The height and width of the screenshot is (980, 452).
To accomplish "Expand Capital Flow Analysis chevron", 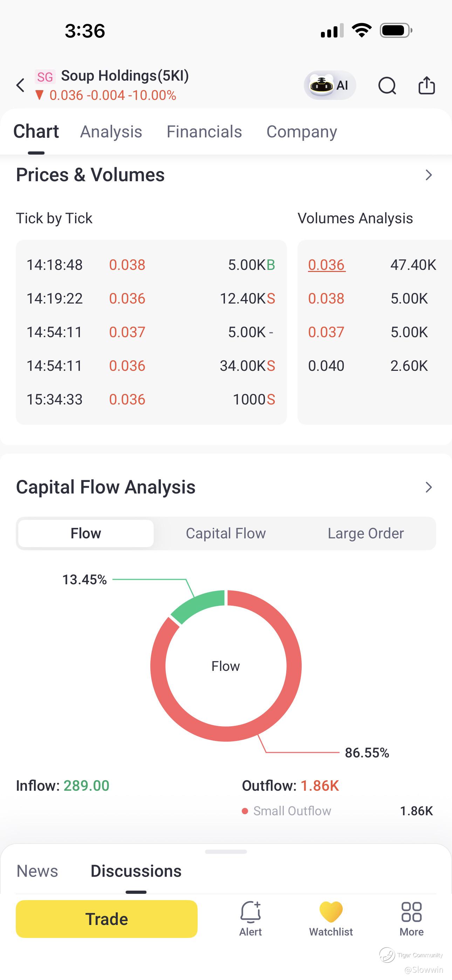I will coord(429,487).
